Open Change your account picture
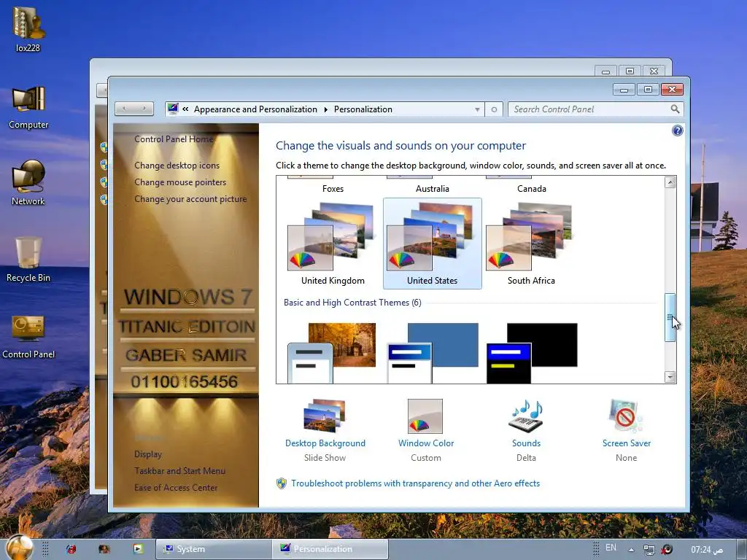This screenshot has height=560, width=747. click(x=190, y=199)
